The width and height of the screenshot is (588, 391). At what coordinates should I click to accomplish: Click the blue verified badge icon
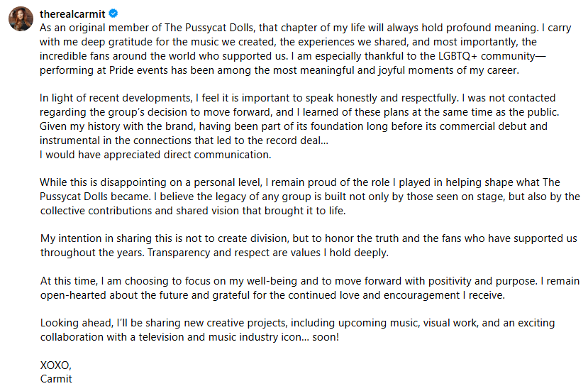coord(113,13)
